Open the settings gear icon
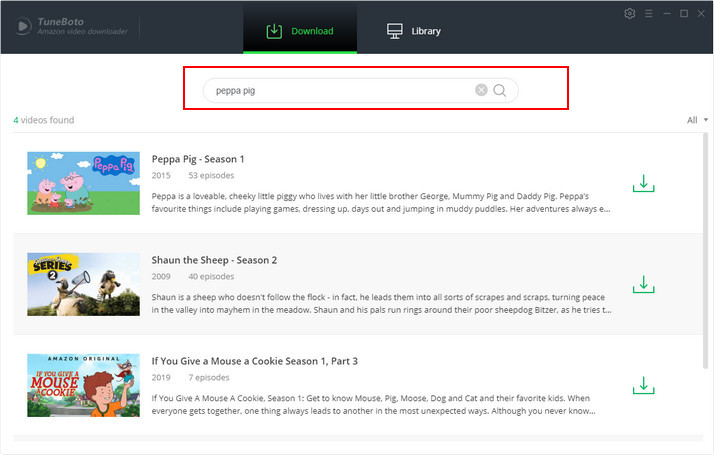Screen dimensions: 714x455 point(630,14)
